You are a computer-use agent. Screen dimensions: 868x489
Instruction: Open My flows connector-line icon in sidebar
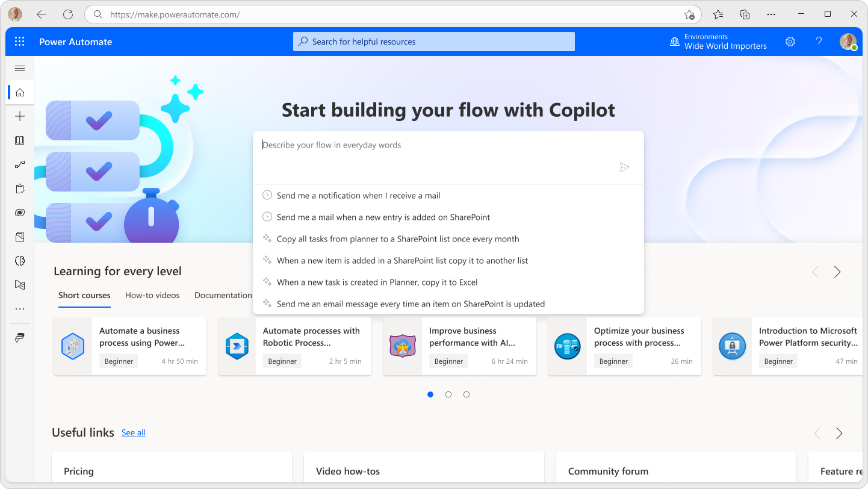click(x=20, y=164)
